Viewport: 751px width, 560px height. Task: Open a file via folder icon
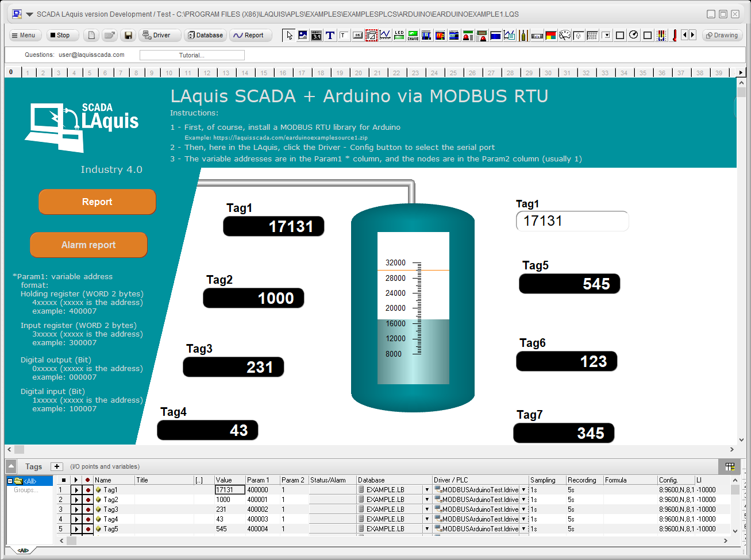pos(109,35)
